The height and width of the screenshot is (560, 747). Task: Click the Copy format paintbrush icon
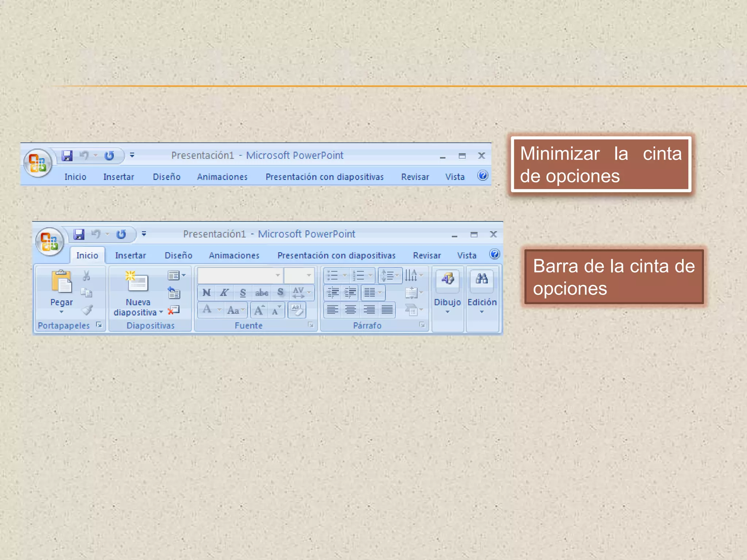coord(87,310)
